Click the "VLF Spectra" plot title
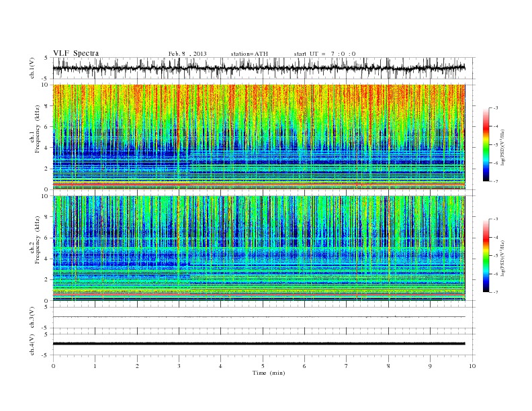 pyautogui.click(x=76, y=53)
